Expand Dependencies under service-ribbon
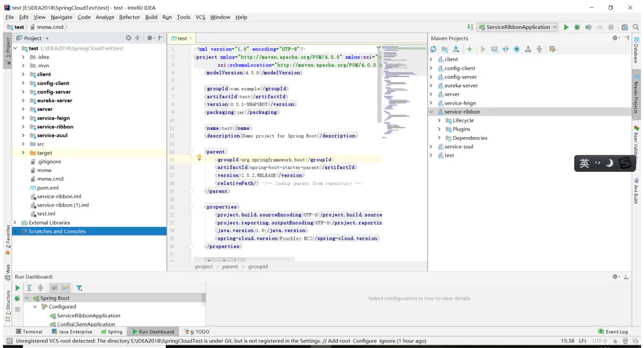The width and height of the screenshot is (644, 348). pos(440,138)
